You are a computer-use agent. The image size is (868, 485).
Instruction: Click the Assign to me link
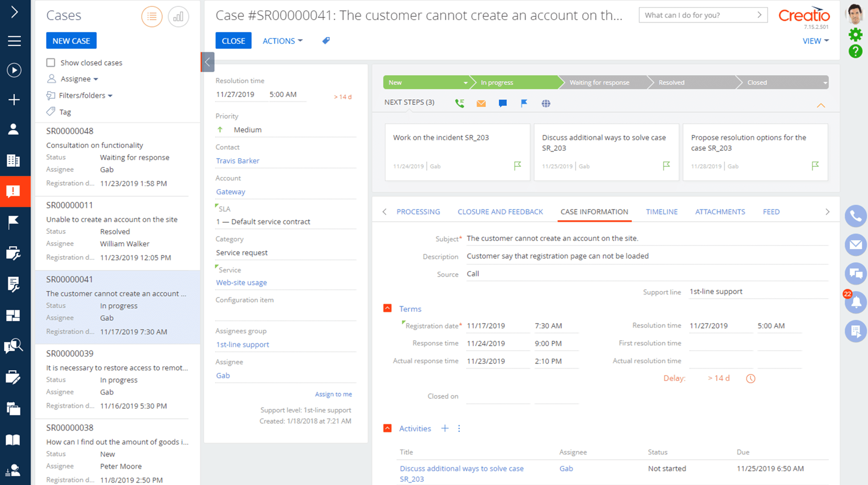tap(333, 394)
